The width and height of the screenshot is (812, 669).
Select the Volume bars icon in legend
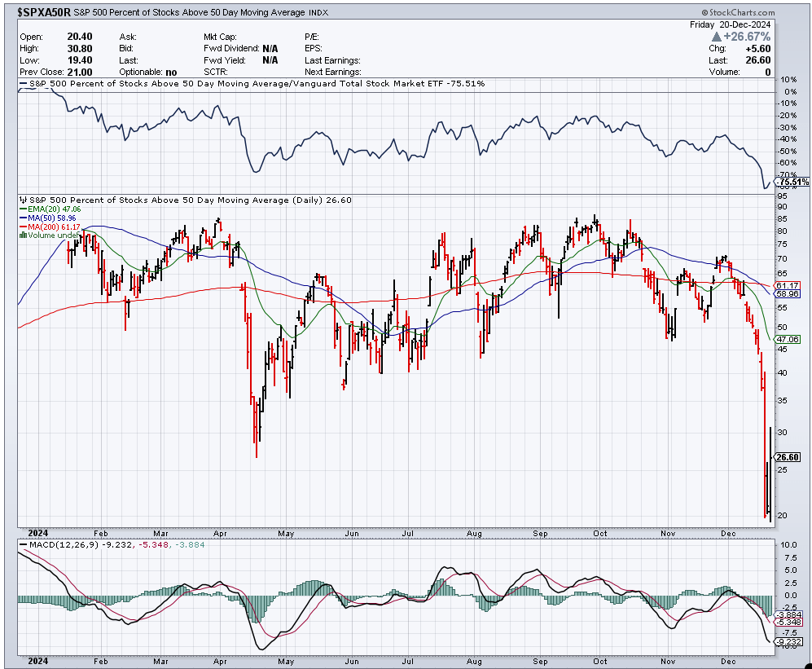tap(23, 235)
